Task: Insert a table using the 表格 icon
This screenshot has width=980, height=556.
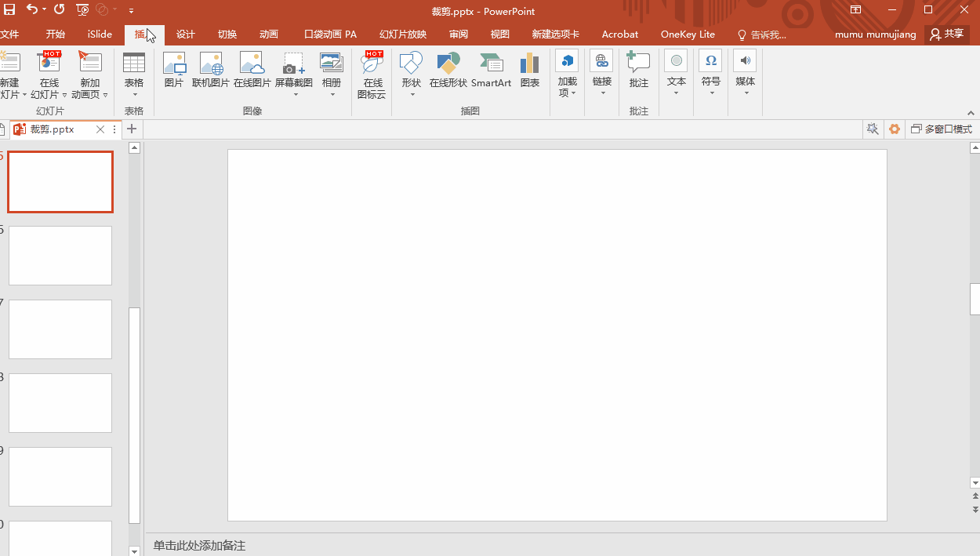Action: coord(134,70)
